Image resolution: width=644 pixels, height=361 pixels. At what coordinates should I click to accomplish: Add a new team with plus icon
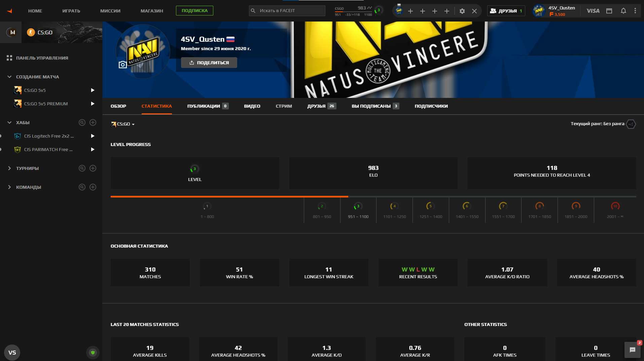click(x=93, y=187)
